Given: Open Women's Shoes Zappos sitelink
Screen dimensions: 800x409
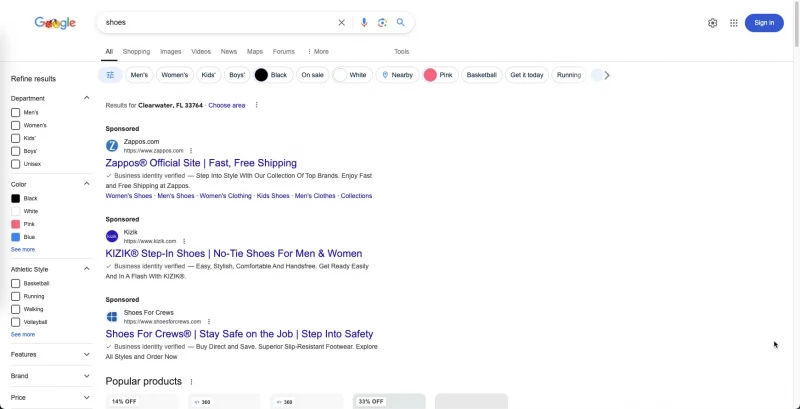Looking at the screenshot, I should [129, 196].
